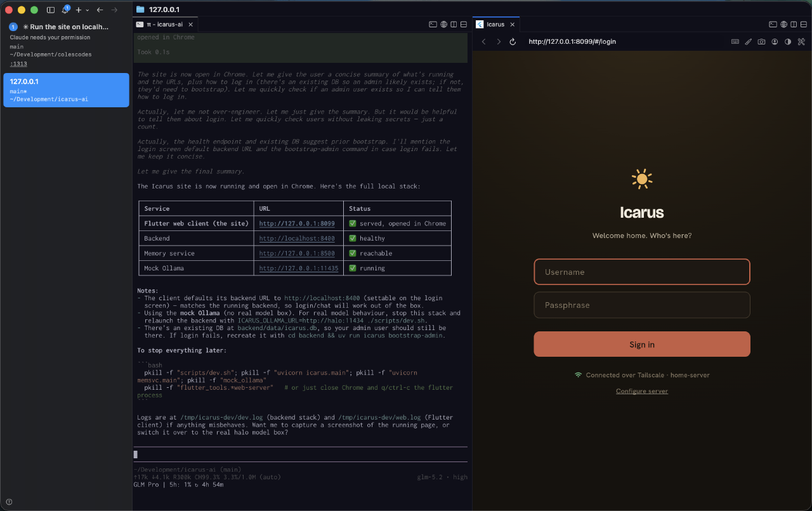Close the Icarus browser tab

513,24
